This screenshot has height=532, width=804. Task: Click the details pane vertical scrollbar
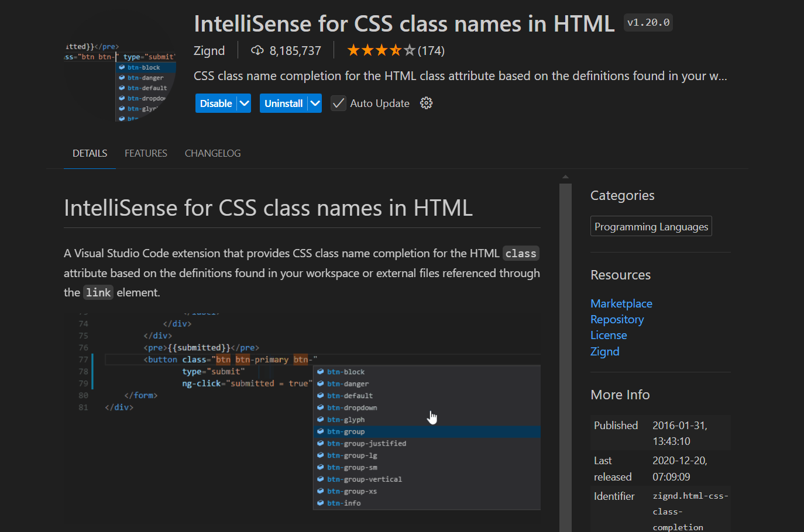click(x=565, y=351)
